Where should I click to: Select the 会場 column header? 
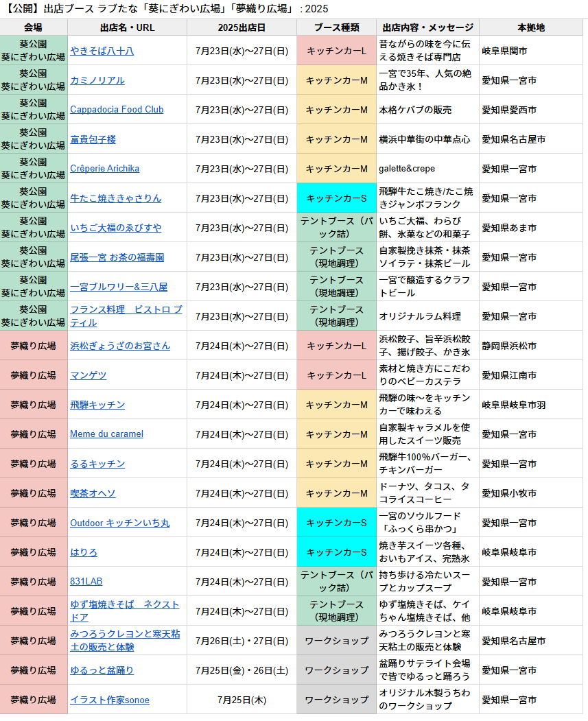click(34, 27)
